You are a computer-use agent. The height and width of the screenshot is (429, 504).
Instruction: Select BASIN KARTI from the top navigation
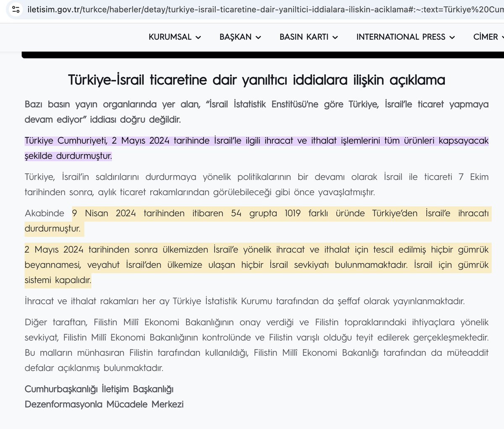point(304,37)
